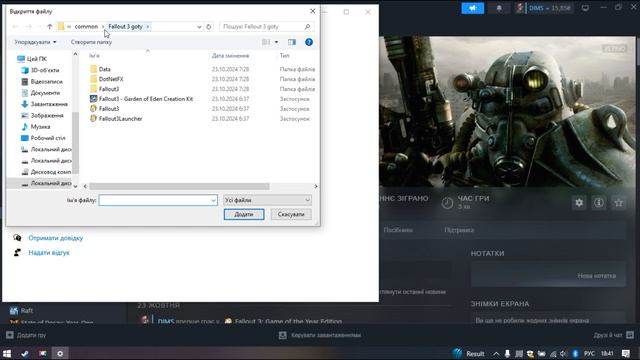Screen dimensions: 640x360
Task: Open game info icon in Steam
Action: click(x=599, y=203)
